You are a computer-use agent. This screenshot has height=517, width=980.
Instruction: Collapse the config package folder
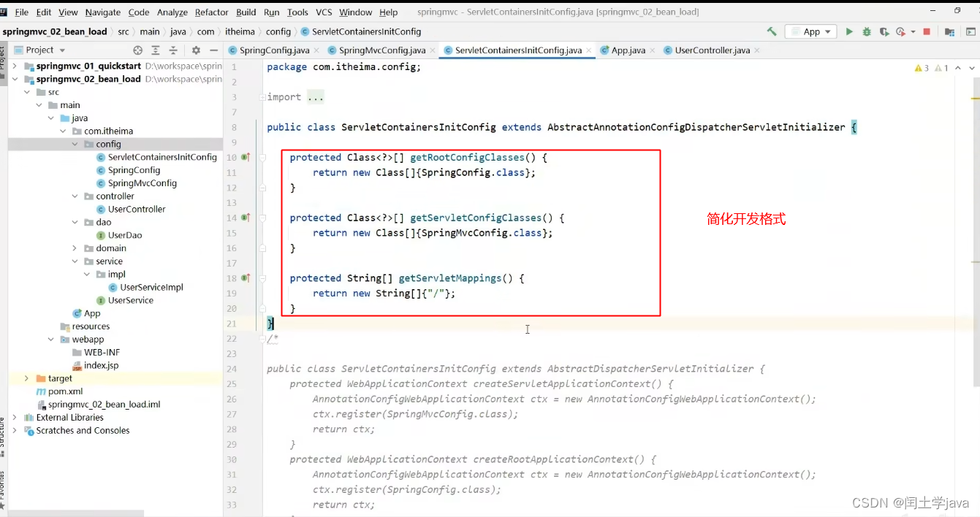click(75, 145)
